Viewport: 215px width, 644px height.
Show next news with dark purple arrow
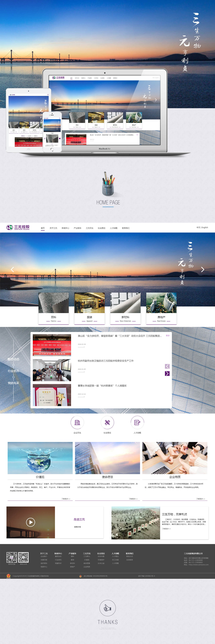[x=167, y=374]
